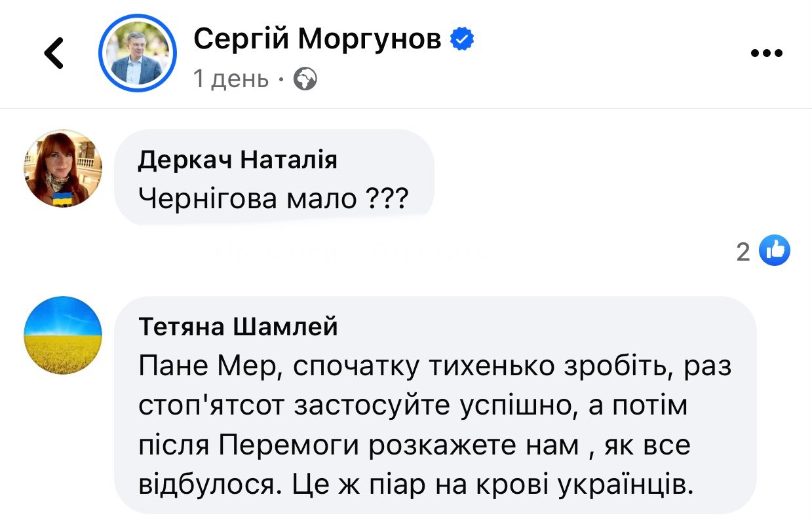812x520 pixels.
Task: Open Сергій Моргунов's profile picture
Action: tap(138, 53)
